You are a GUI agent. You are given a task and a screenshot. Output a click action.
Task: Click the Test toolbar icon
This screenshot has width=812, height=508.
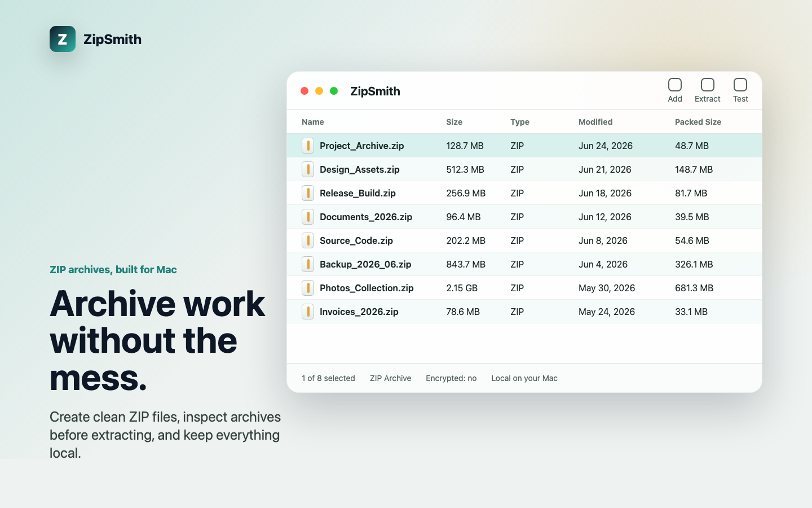740,85
